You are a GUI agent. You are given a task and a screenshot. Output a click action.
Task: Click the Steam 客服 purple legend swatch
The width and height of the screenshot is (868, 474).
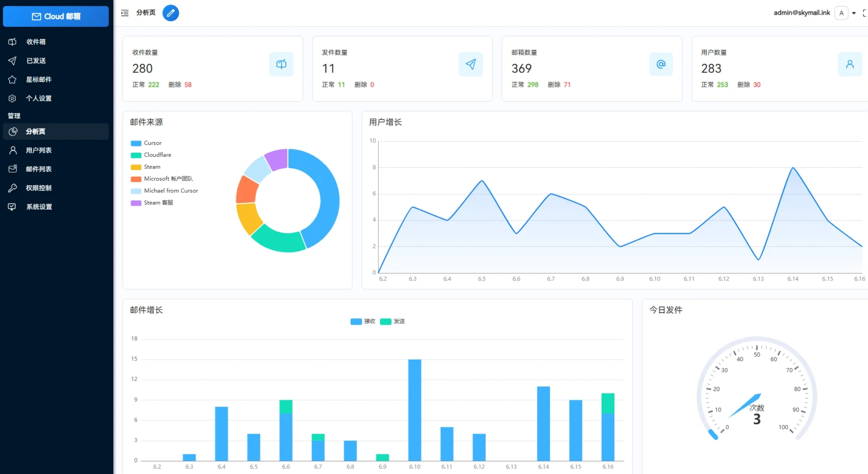136,203
